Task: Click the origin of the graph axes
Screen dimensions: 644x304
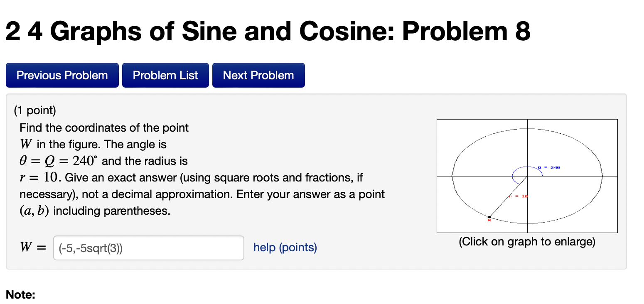Action: tap(527, 176)
